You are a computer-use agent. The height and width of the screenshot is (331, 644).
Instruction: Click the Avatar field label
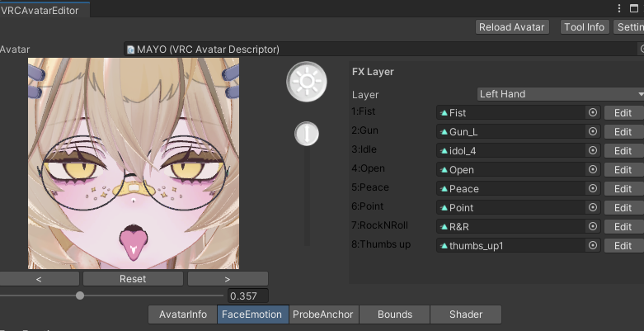pos(15,50)
